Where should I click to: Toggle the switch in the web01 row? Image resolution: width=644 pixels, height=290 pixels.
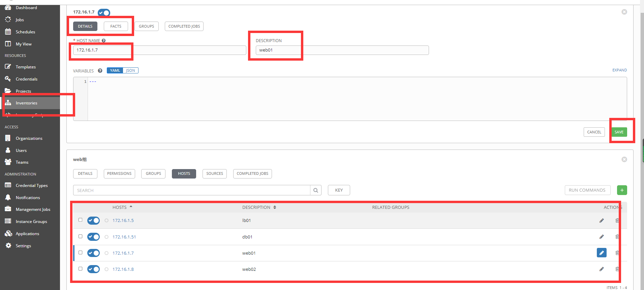(93, 253)
